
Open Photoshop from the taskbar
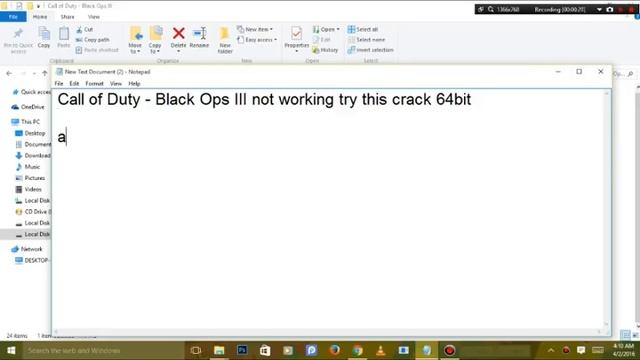click(x=242, y=350)
